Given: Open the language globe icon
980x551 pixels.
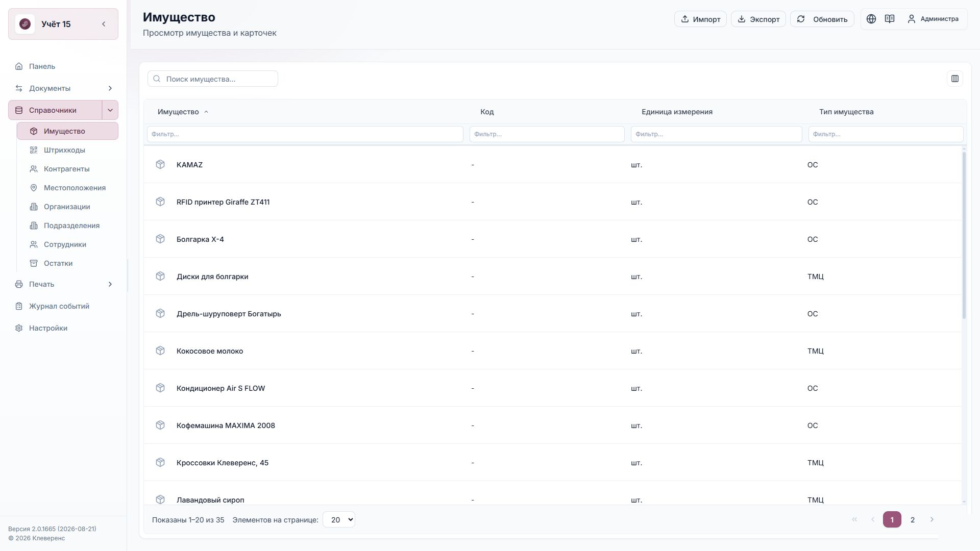Looking at the screenshot, I should (871, 19).
